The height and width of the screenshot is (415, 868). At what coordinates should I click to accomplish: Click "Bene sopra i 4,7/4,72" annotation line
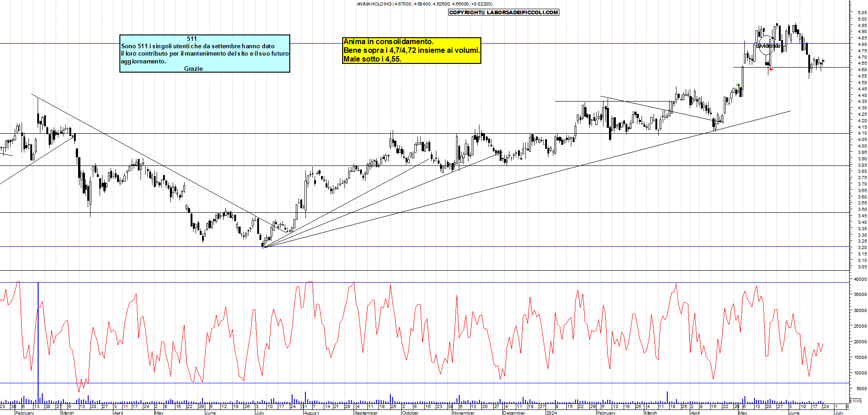[411, 51]
